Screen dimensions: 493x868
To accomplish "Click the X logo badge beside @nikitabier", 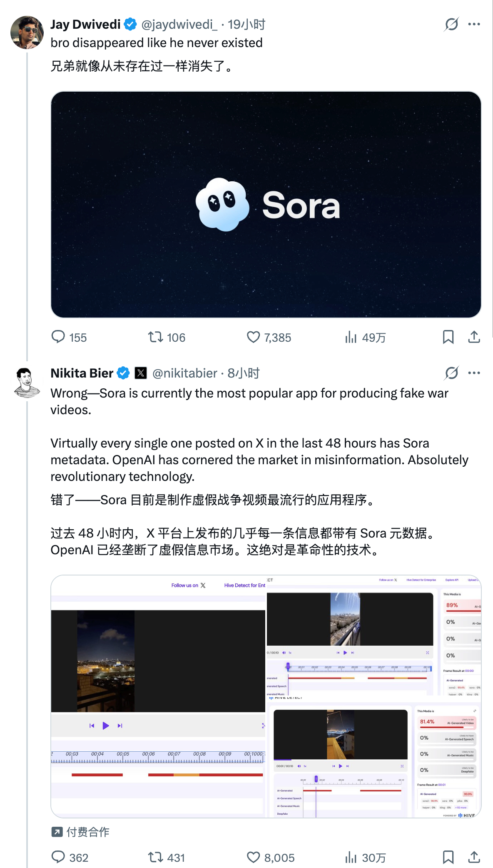I will pos(140,373).
